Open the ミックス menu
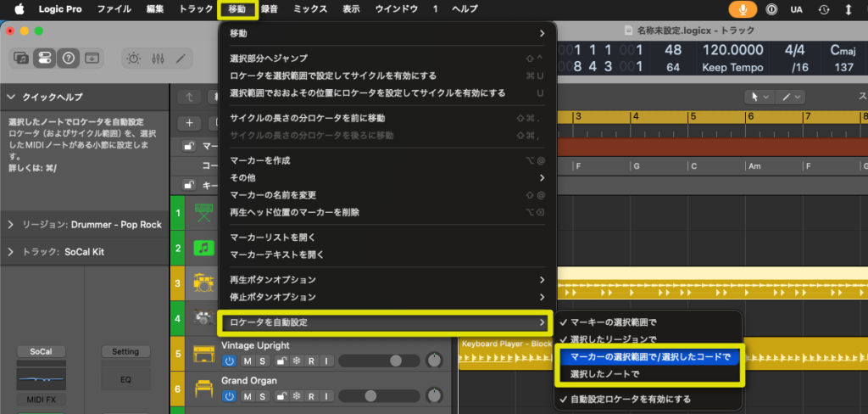This screenshot has height=414, width=868. (310, 8)
